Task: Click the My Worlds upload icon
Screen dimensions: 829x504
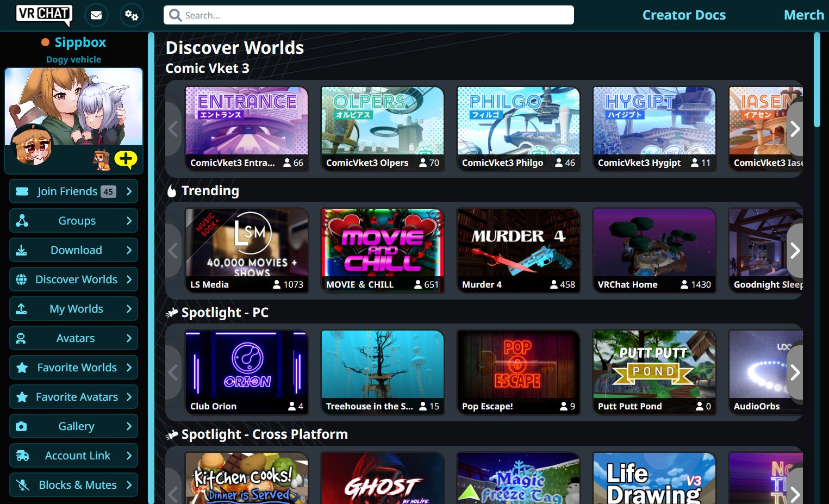Action: 21,309
